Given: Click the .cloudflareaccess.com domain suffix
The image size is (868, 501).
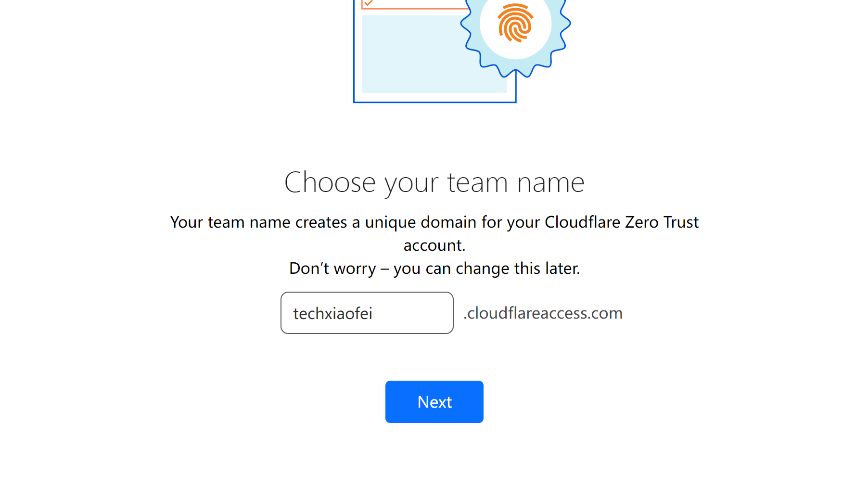Looking at the screenshot, I should [x=543, y=313].
